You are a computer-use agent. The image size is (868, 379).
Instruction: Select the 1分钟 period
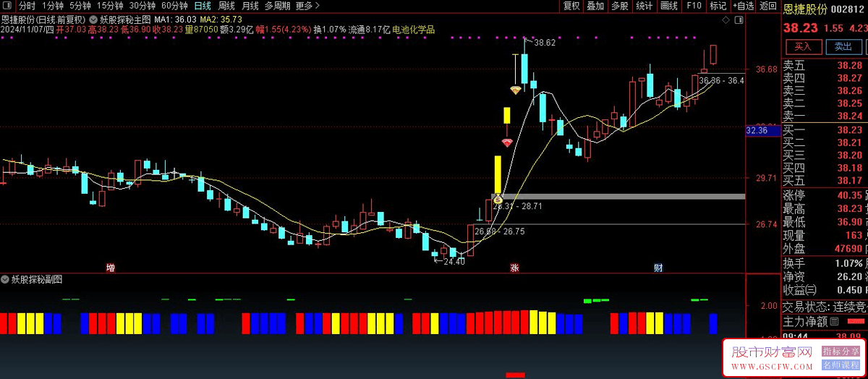[x=53, y=6]
